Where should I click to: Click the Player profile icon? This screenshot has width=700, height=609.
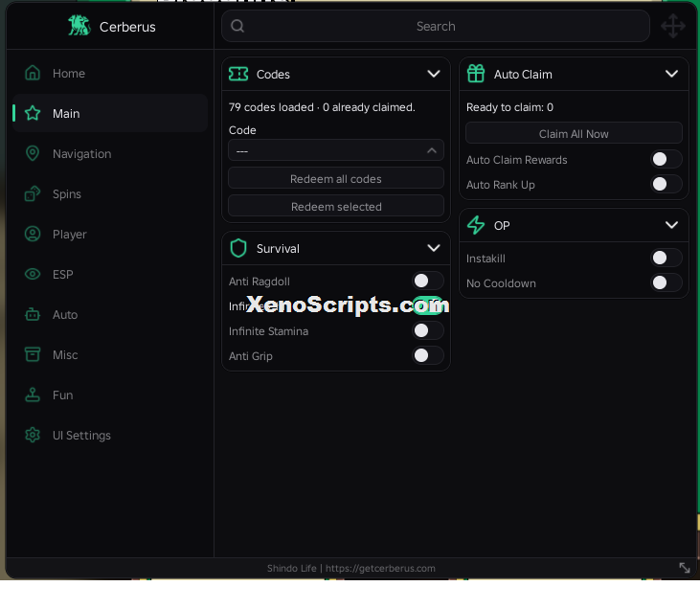coord(33,234)
